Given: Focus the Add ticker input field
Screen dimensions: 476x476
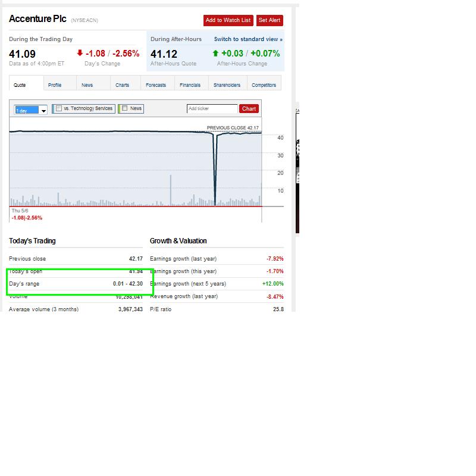Looking at the screenshot, I should click(x=212, y=109).
